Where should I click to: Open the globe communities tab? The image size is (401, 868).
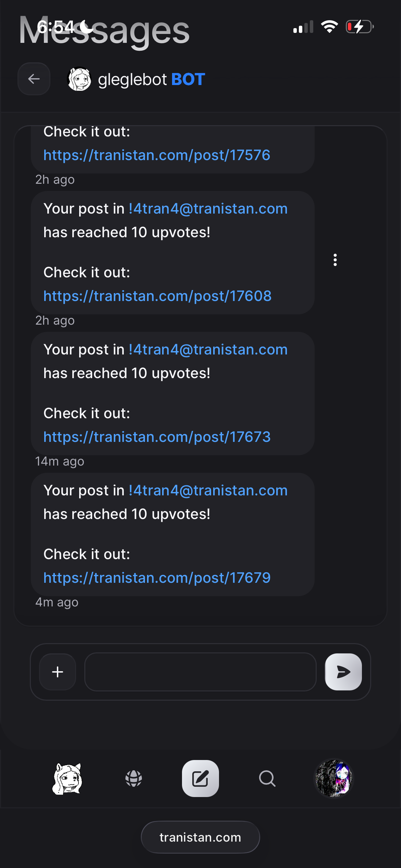coord(134,779)
